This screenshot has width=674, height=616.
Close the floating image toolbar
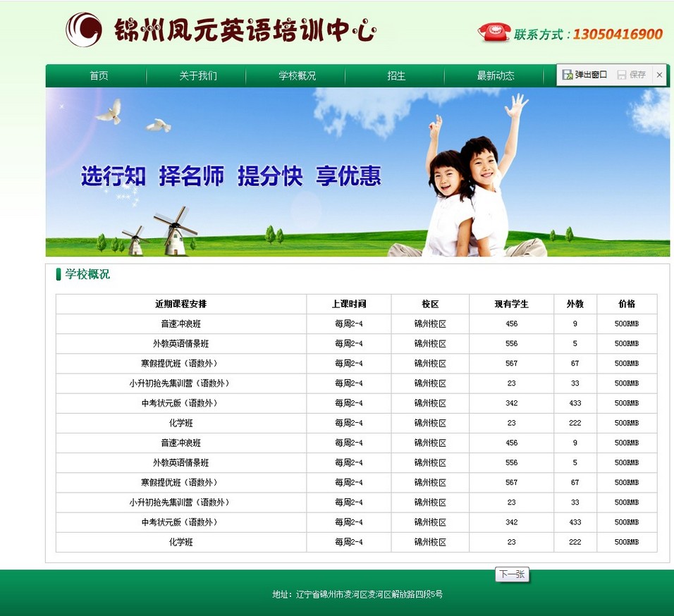(659, 75)
